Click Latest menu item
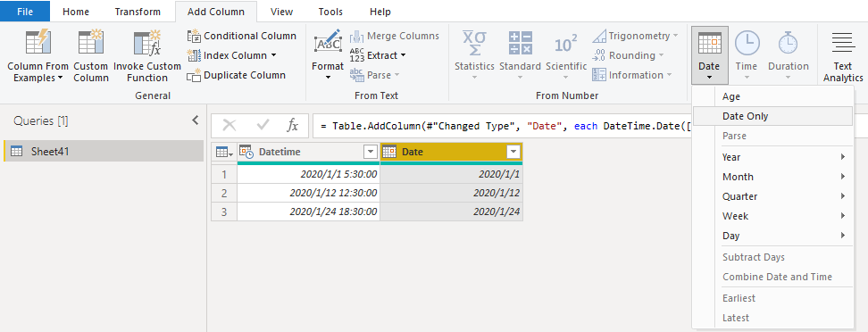Viewport: 868px width, 332px height. click(772, 318)
